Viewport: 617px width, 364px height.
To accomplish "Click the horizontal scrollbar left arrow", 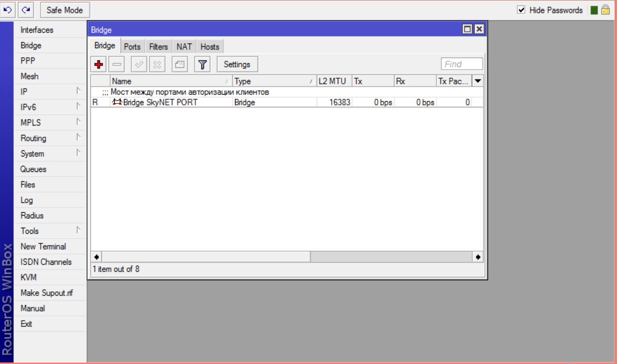I will coord(96,257).
